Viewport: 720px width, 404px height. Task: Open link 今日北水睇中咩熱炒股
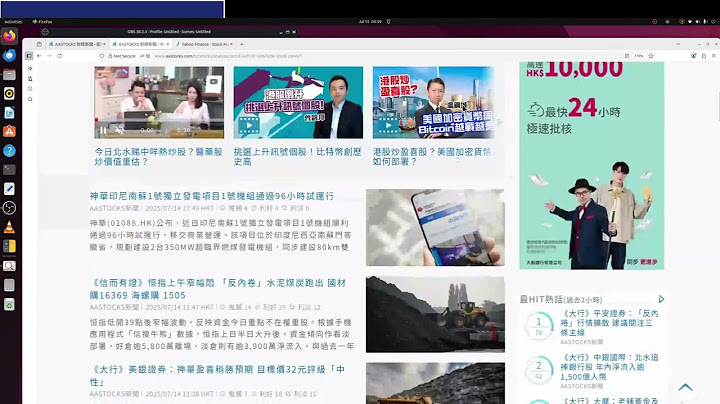point(158,157)
